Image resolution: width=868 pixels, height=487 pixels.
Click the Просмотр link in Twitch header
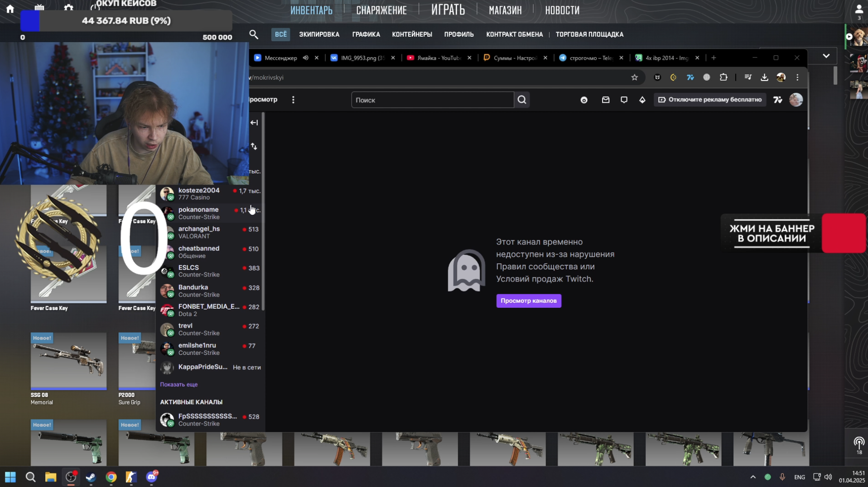263,100
